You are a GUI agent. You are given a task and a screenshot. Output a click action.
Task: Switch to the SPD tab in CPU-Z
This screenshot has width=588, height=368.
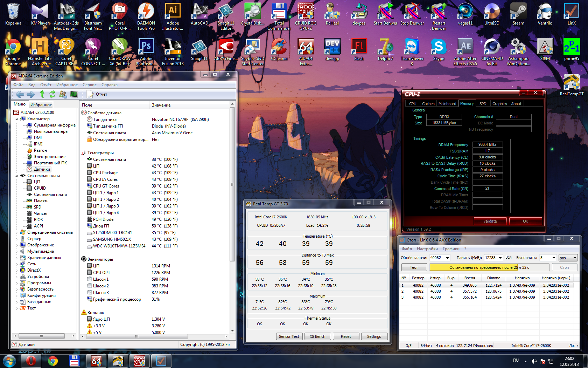point(483,104)
